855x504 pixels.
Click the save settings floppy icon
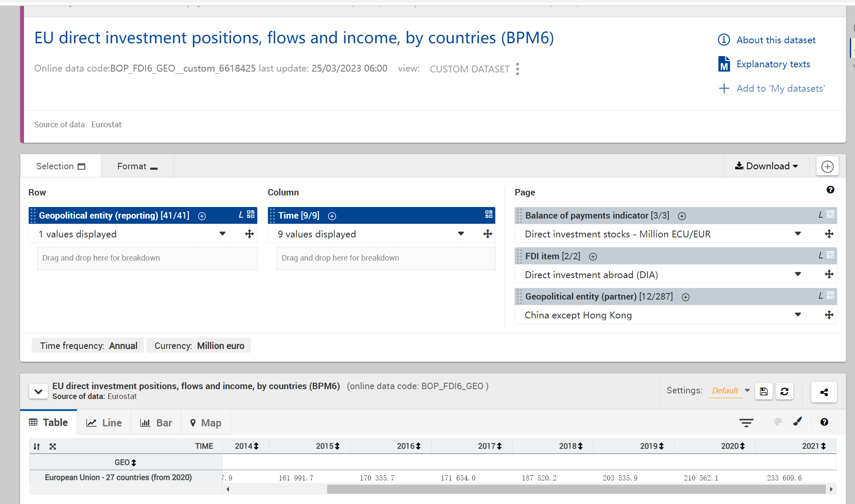tap(764, 391)
